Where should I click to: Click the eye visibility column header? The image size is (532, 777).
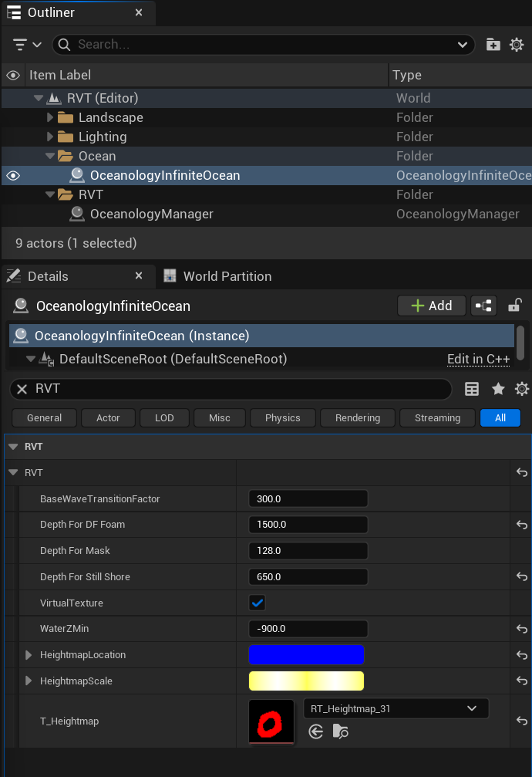(13, 76)
